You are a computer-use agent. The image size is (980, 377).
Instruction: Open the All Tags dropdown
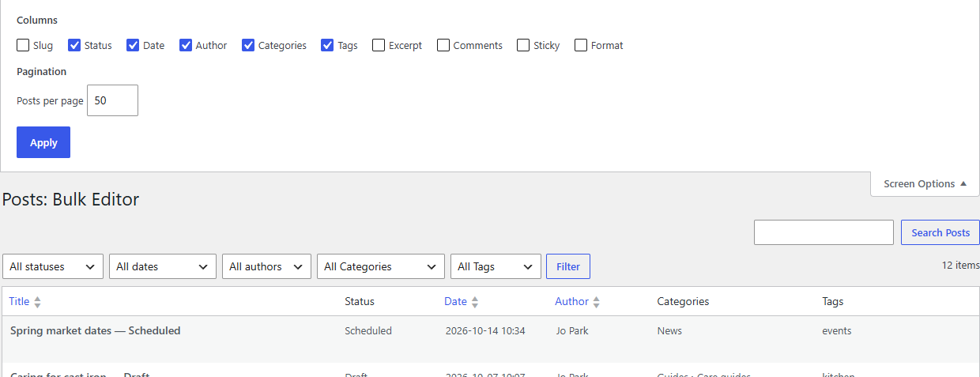(x=496, y=266)
